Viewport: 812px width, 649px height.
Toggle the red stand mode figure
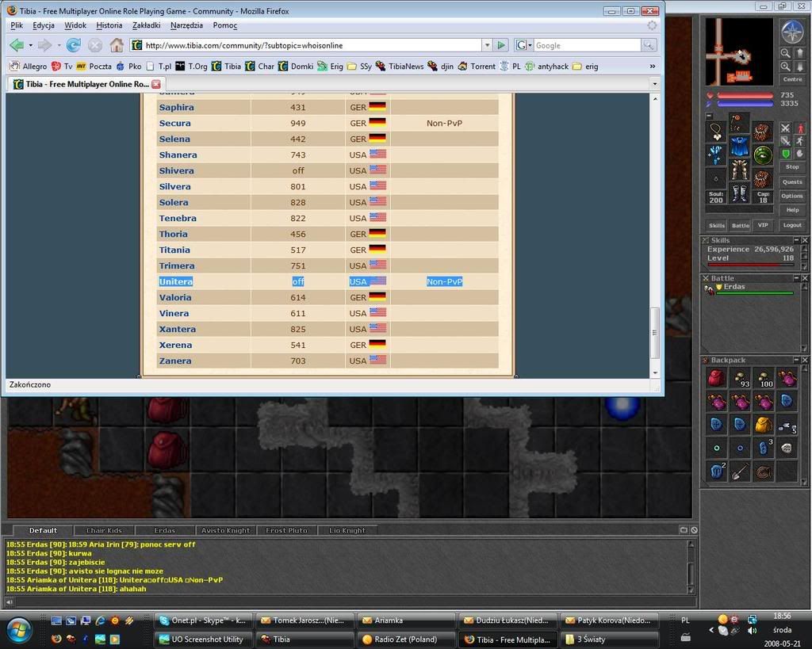[x=800, y=128]
